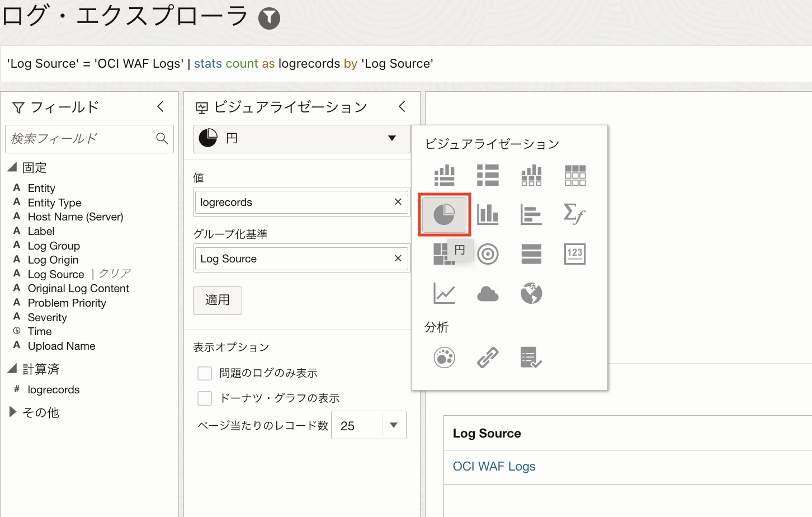Toggle the ドーナツ・グラフの表示 checkbox
This screenshot has height=517, width=812.
[x=205, y=398]
